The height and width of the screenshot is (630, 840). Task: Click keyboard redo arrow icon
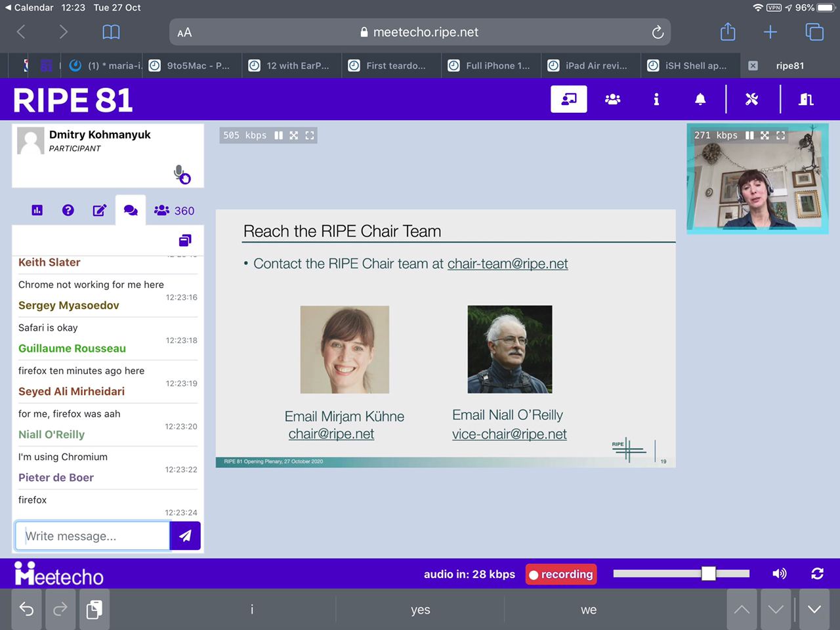[60, 609]
